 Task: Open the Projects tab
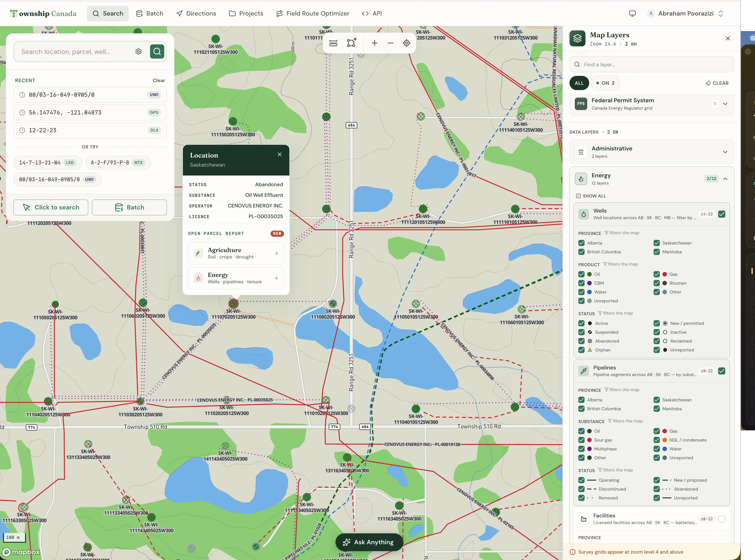246,14
